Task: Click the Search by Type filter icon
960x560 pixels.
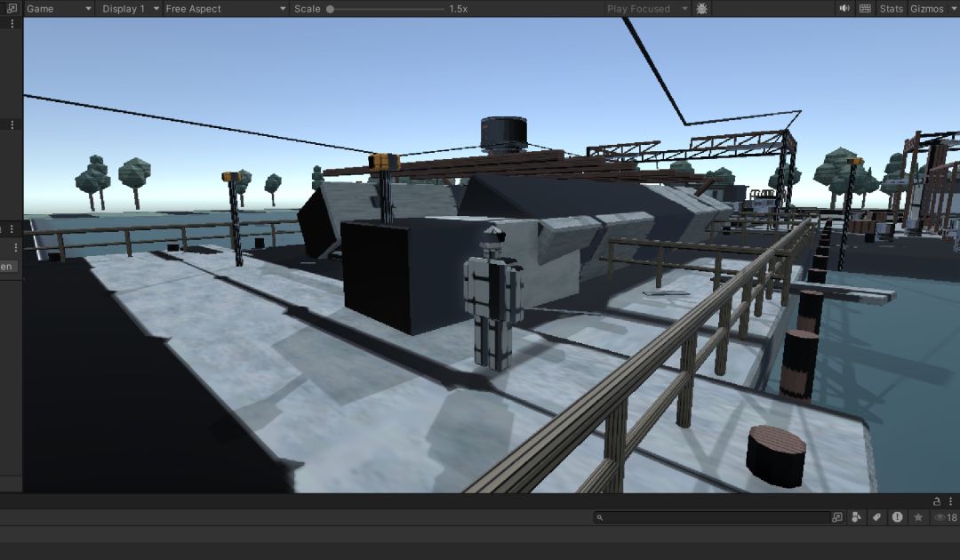Action: click(x=857, y=517)
